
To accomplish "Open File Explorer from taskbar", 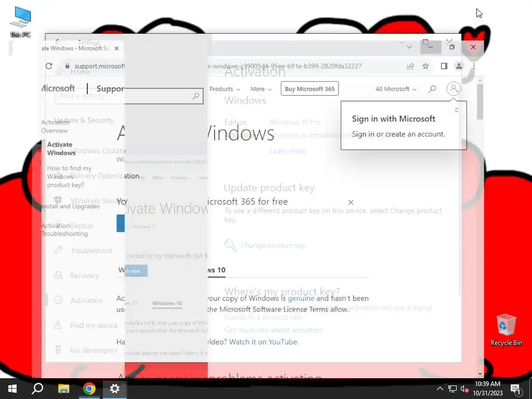I will (63, 389).
